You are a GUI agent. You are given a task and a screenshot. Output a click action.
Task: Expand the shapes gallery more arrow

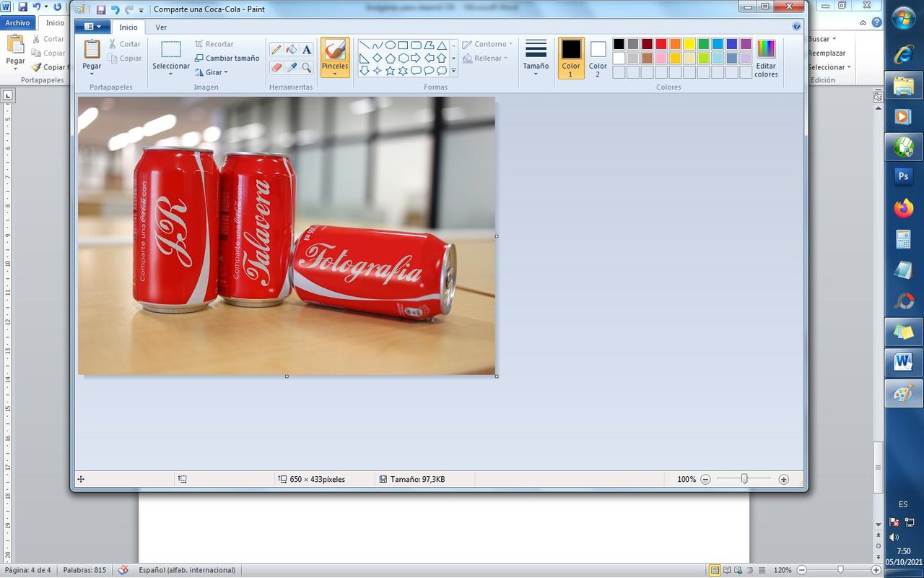pyautogui.click(x=453, y=71)
